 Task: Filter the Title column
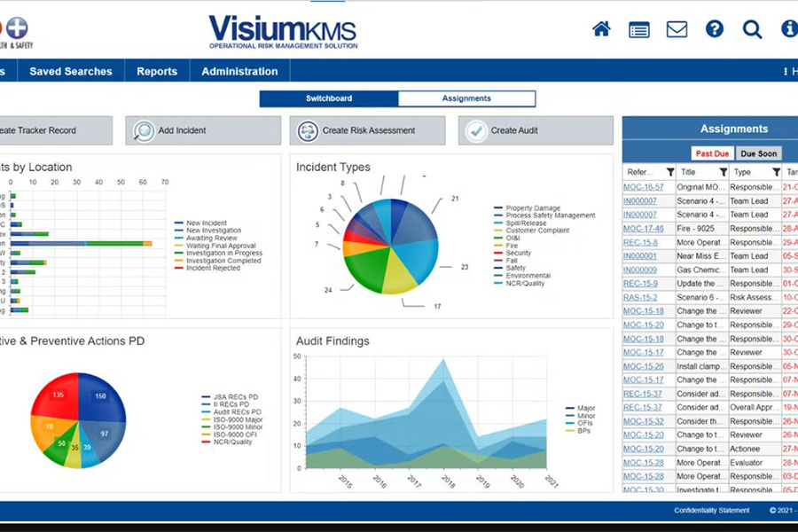pos(724,172)
